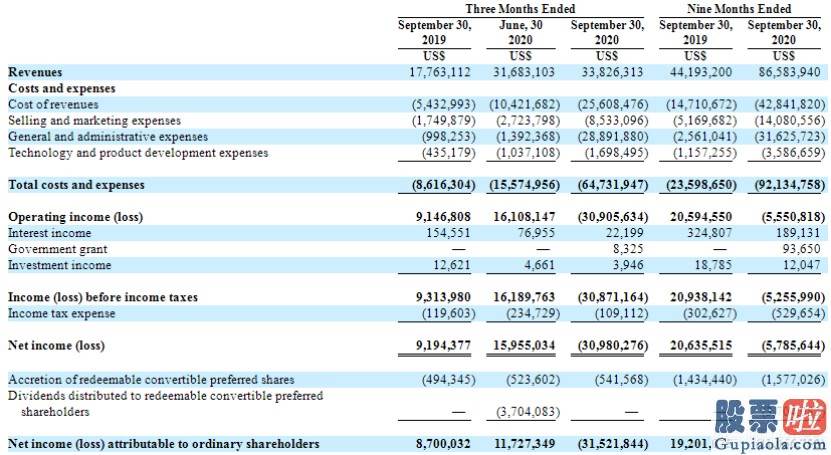Click the "Interest income" row label
This screenshot has width=831, height=455.
coord(49,233)
